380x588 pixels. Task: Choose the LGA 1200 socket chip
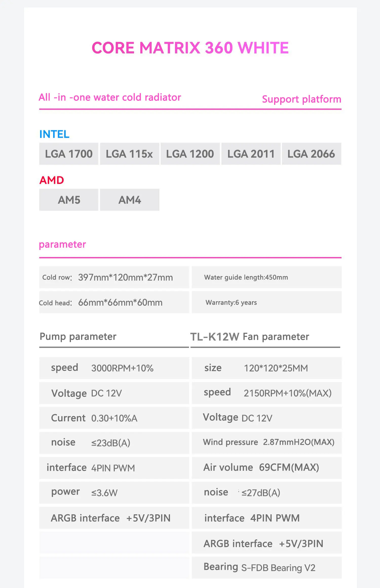coord(190,154)
